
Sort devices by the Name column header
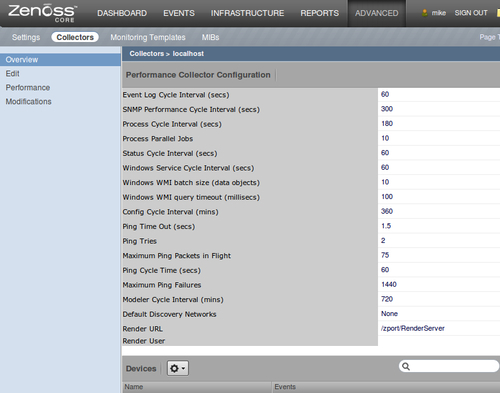[197, 387]
